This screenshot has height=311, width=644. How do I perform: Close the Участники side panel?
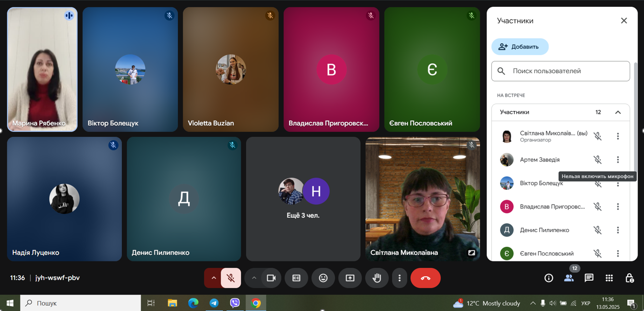[x=624, y=21]
